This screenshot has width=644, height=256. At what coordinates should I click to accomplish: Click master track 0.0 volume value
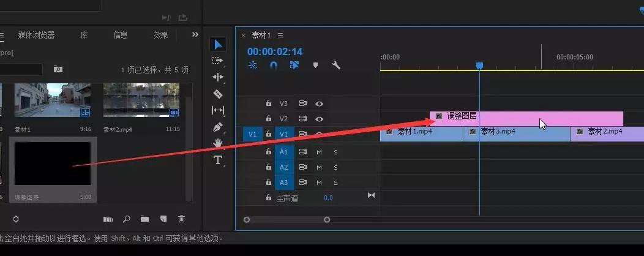click(x=328, y=198)
